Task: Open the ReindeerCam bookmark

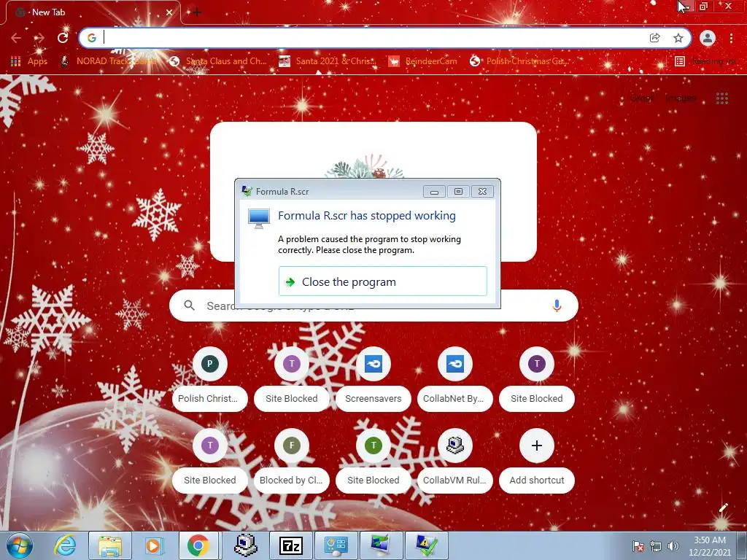Action: (x=423, y=61)
